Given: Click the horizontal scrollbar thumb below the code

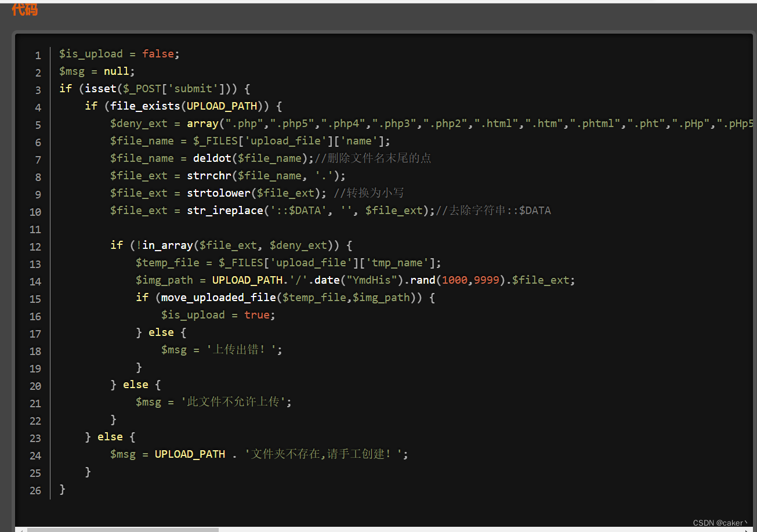Looking at the screenshot, I should pos(122,530).
